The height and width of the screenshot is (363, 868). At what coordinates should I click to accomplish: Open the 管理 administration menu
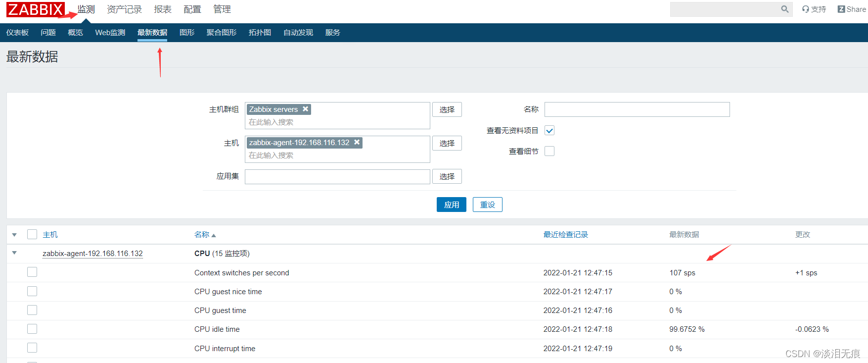pos(222,9)
